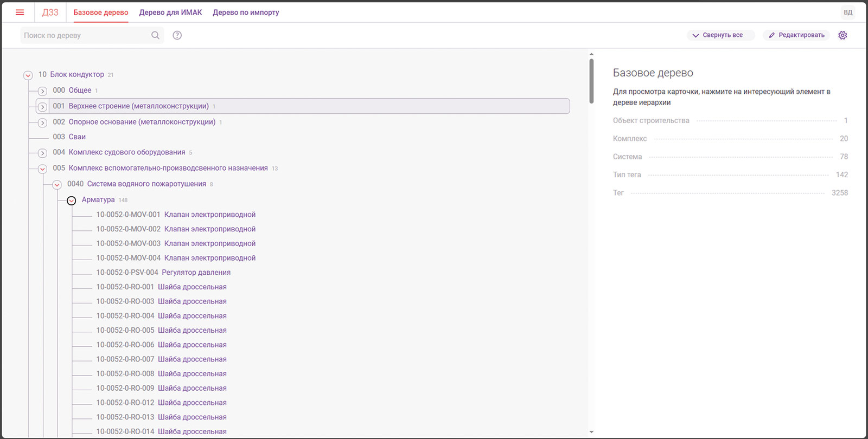Image resolution: width=868 pixels, height=439 pixels.
Task: Open tag 10-0052-0-RO-009 Шайба дроссельная
Action: click(x=161, y=388)
